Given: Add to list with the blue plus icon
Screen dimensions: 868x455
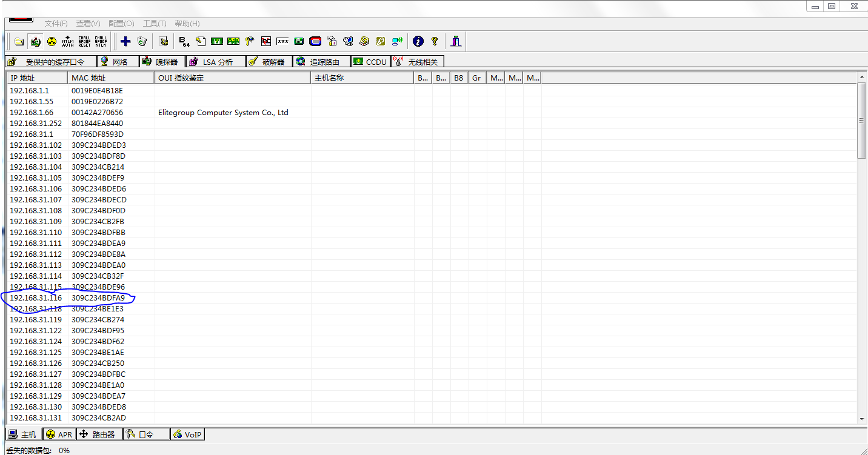Looking at the screenshot, I should [x=125, y=41].
